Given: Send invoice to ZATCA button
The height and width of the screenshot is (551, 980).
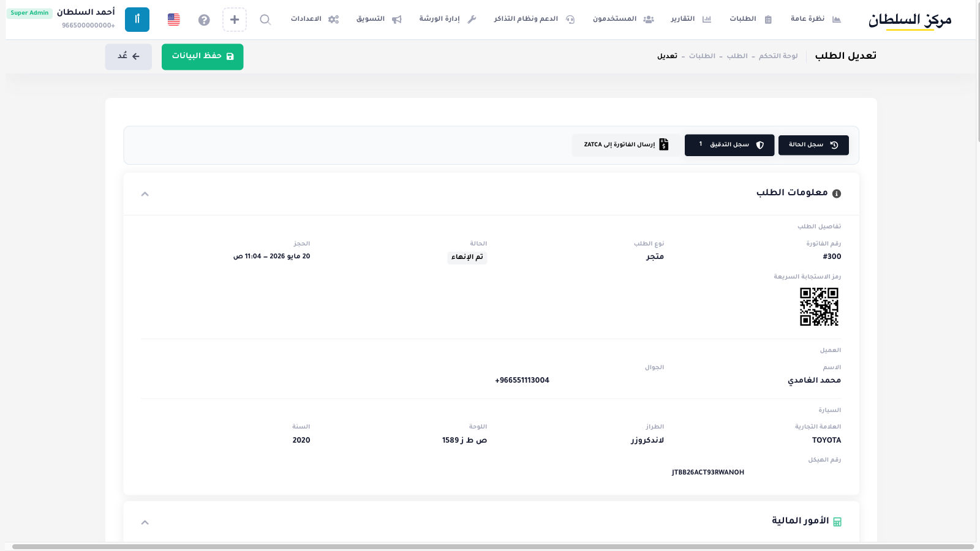Looking at the screenshot, I should click(626, 145).
